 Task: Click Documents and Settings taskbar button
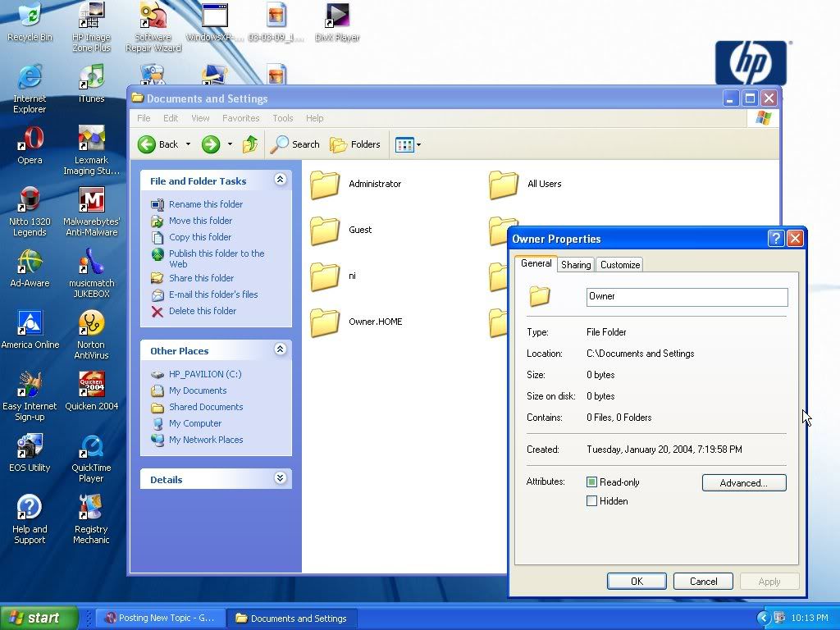[x=292, y=618]
